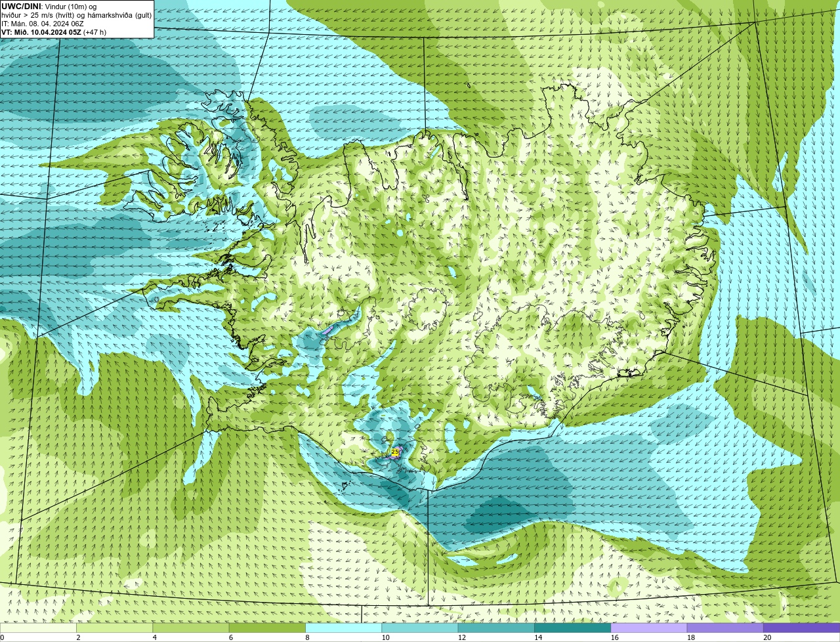The image size is (840, 642).
Task: Click the legend scale label '2'
Action: coord(78,637)
